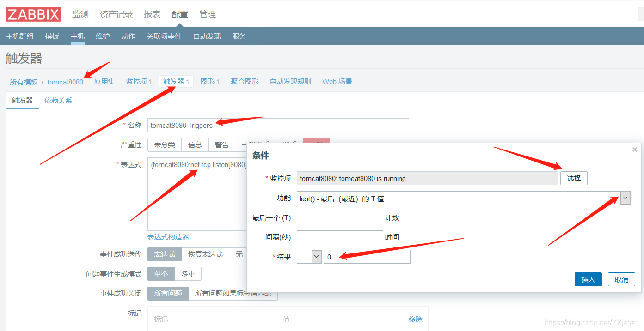
Task: Set severity to 未分类
Action: coord(165,145)
